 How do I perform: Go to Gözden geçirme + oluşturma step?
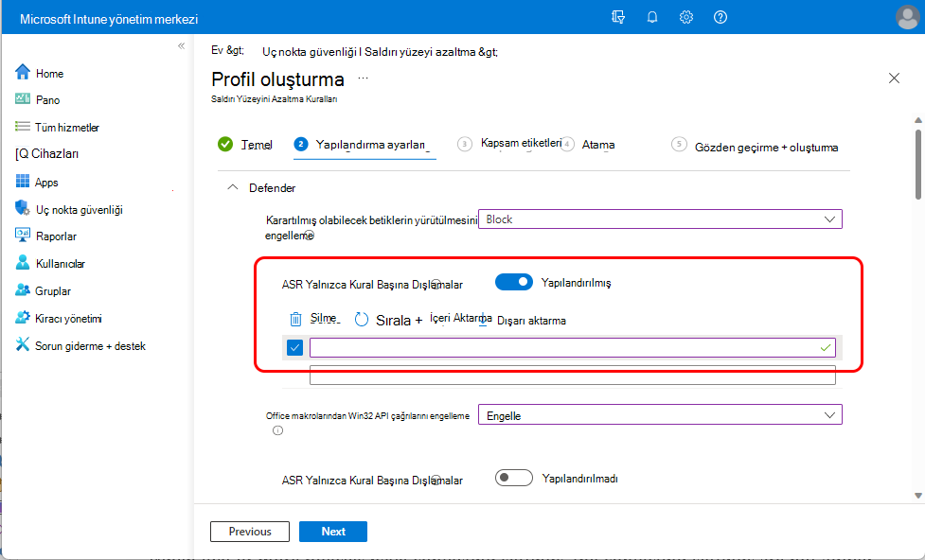[756, 147]
